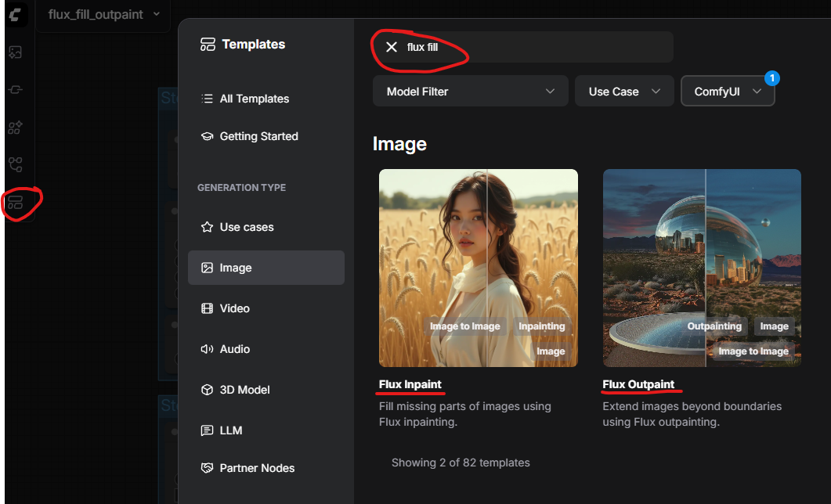Select the LLM generation type
This screenshot has height=504, width=831.
[x=266, y=430]
